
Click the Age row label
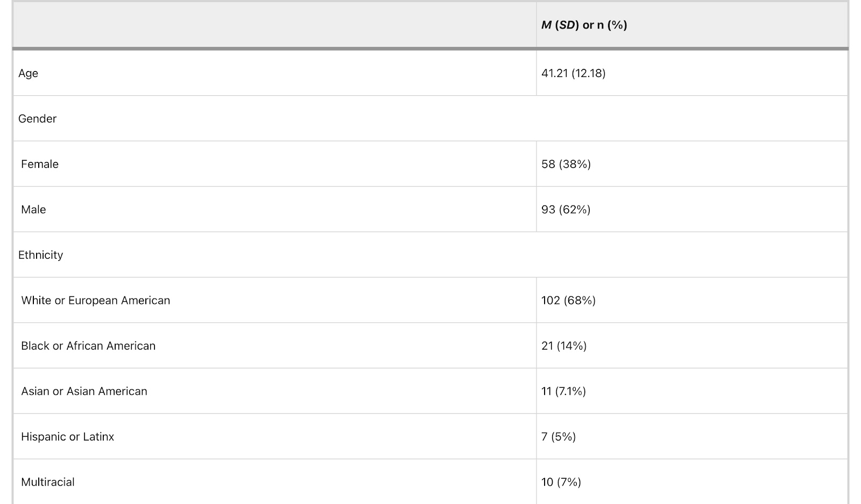[x=28, y=73]
